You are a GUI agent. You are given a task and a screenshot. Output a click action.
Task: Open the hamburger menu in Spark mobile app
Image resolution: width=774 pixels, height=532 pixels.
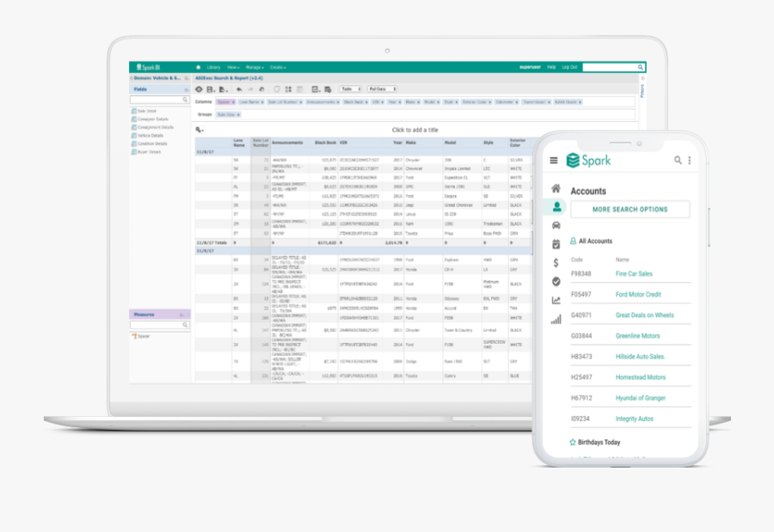[x=554, y=161]
